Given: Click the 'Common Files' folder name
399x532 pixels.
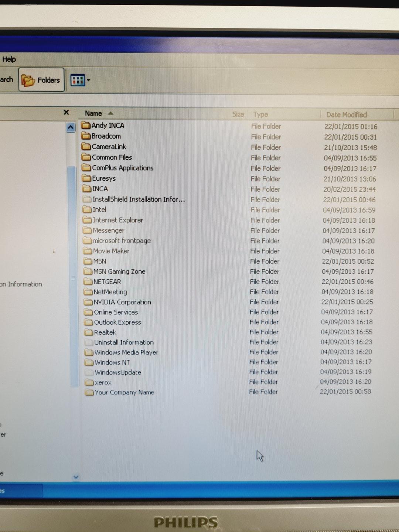Looking at the screenshot, I should pyautogui.click(x=112, y=157).
